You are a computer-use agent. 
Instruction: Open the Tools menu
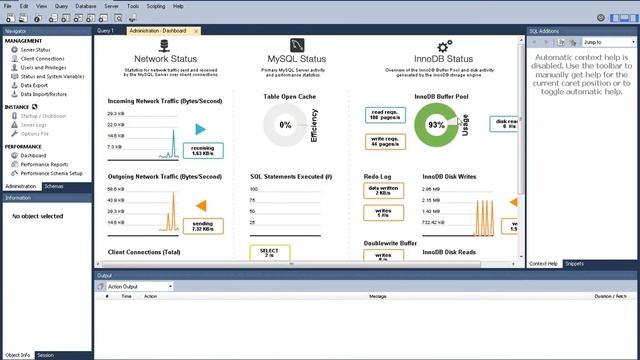pyautogui.click(x=133, y=6)
